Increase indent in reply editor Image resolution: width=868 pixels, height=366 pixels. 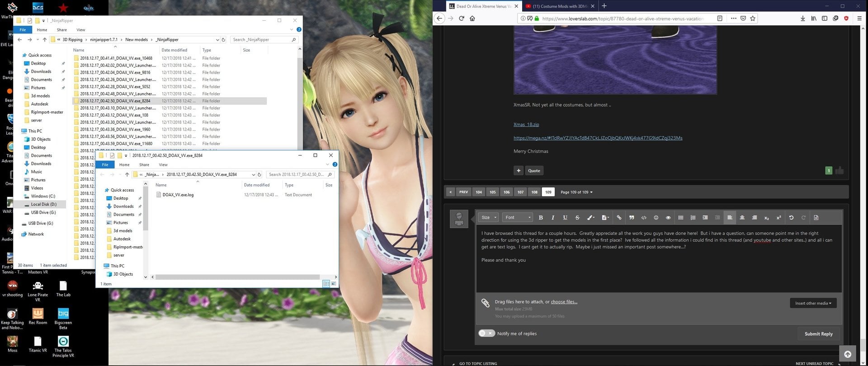point(705,218)
